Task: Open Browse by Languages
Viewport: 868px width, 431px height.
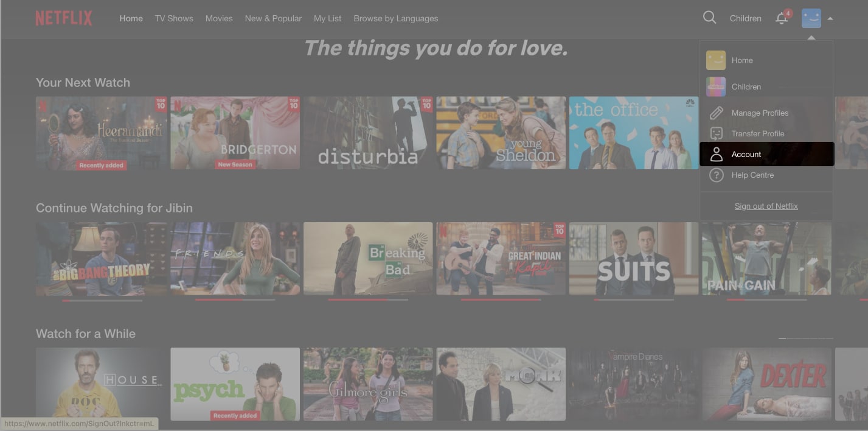Action: (396, 18)
